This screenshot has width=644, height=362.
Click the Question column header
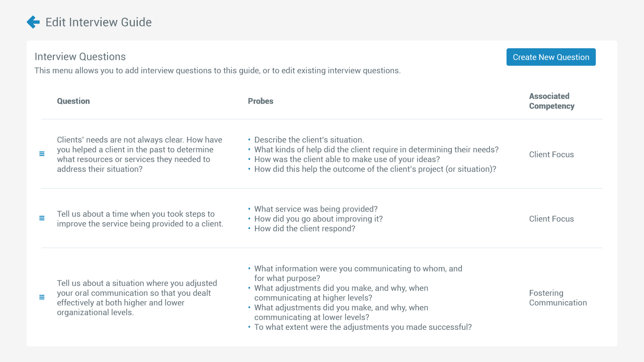[x=73, y=101]
